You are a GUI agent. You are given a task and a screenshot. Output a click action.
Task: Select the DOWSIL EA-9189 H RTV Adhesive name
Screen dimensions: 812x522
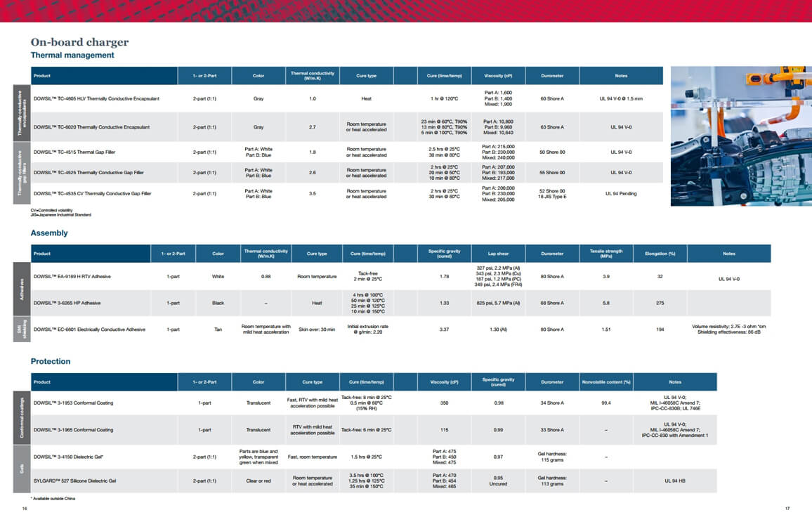[x=72, y=277]
